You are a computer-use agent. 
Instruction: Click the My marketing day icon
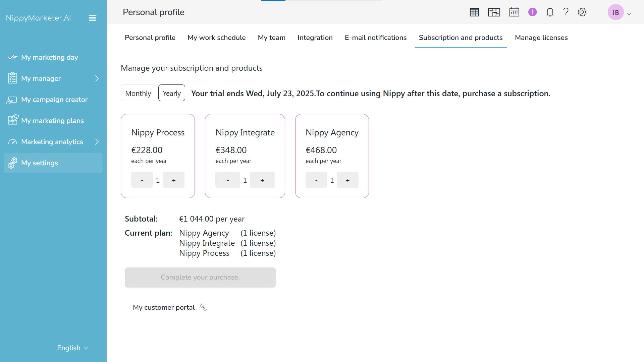click(x=13, y=57)
